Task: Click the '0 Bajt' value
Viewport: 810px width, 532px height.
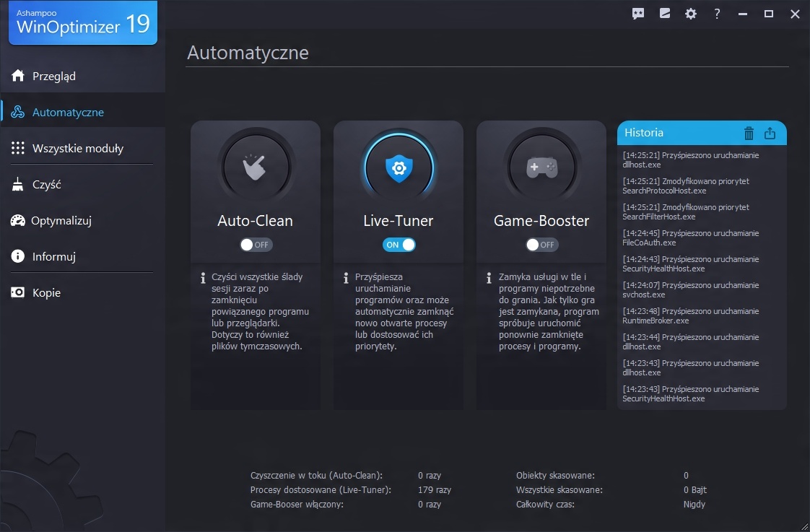Action: pyautogui.click(x=694, y=489)
